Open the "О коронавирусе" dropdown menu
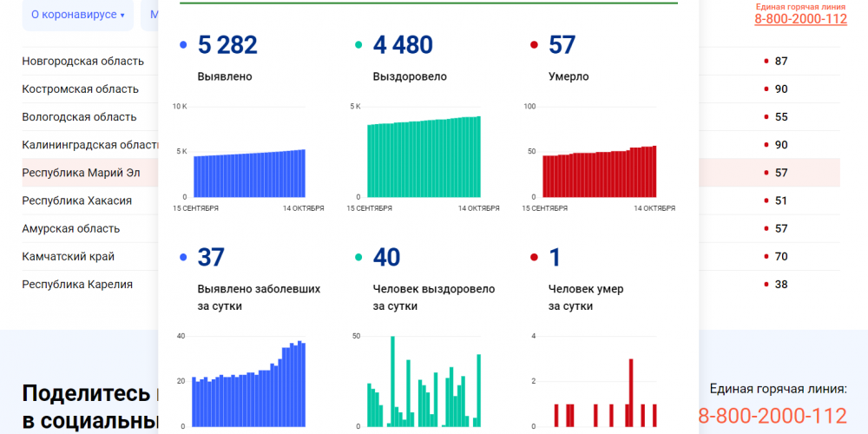868x434 pixels. tap(77, 15)
